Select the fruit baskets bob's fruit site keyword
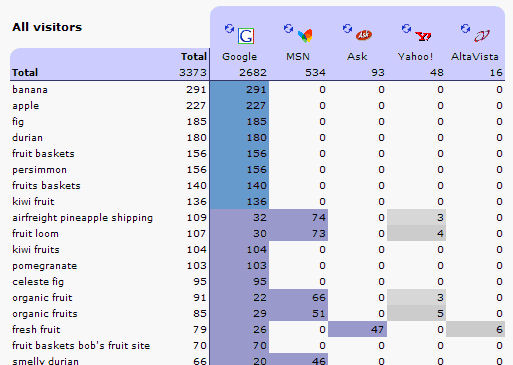This screenshot has width=513, height=365. point(81,346)
